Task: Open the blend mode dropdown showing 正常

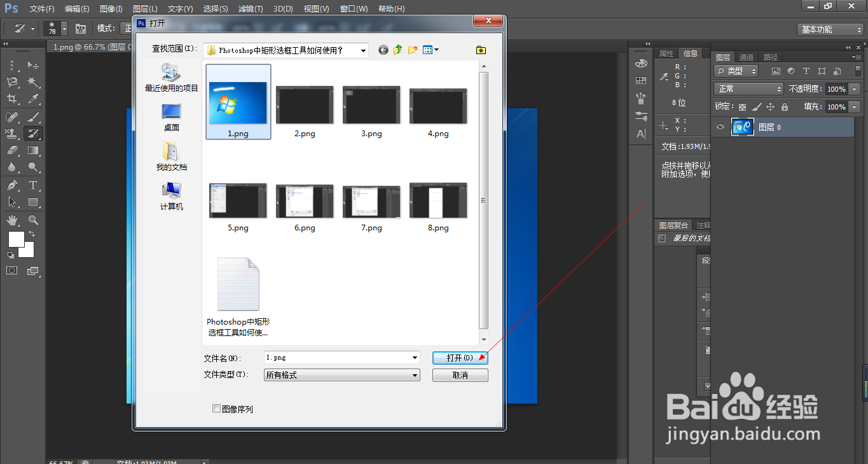Action: 748,88
